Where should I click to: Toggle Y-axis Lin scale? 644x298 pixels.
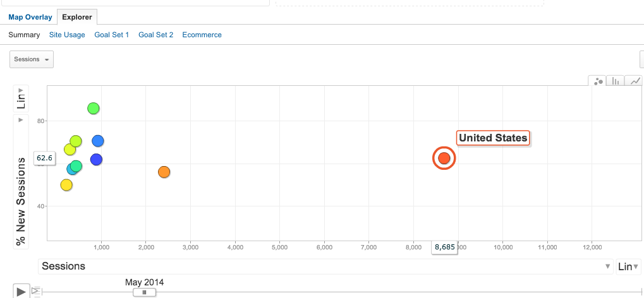click(21, 98)
